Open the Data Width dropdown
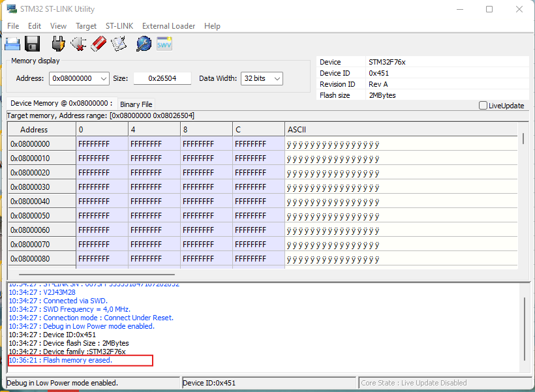This screenshot has width=535, height=392. coord(277,78)
